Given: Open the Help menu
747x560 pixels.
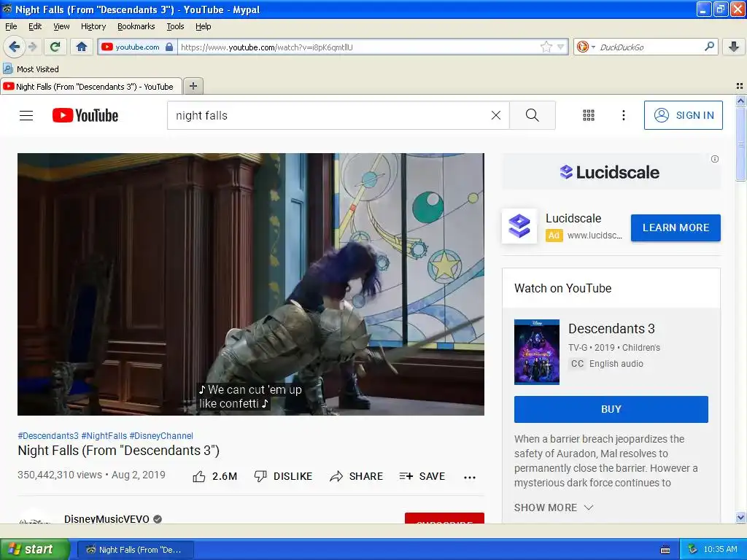Looking at the screenshot, I should pos(203,26).
